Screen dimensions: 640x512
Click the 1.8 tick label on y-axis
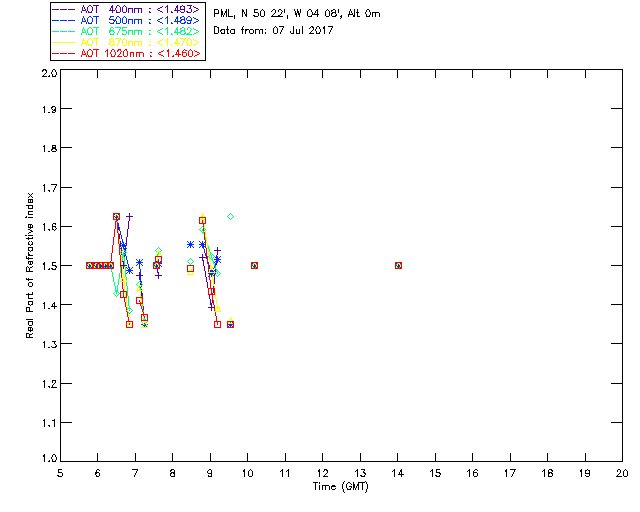pyautogui.click(x=49, y=148)
